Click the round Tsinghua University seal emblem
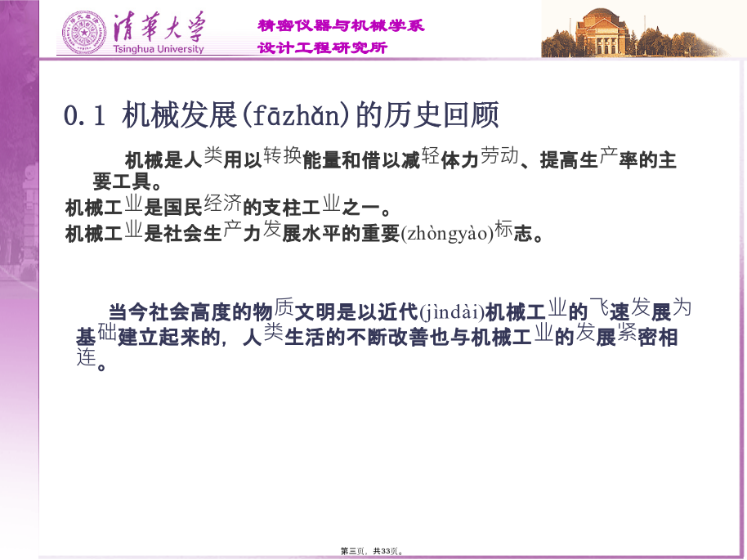Viewport: 747px width, 560px height. (x=84, y=30)
